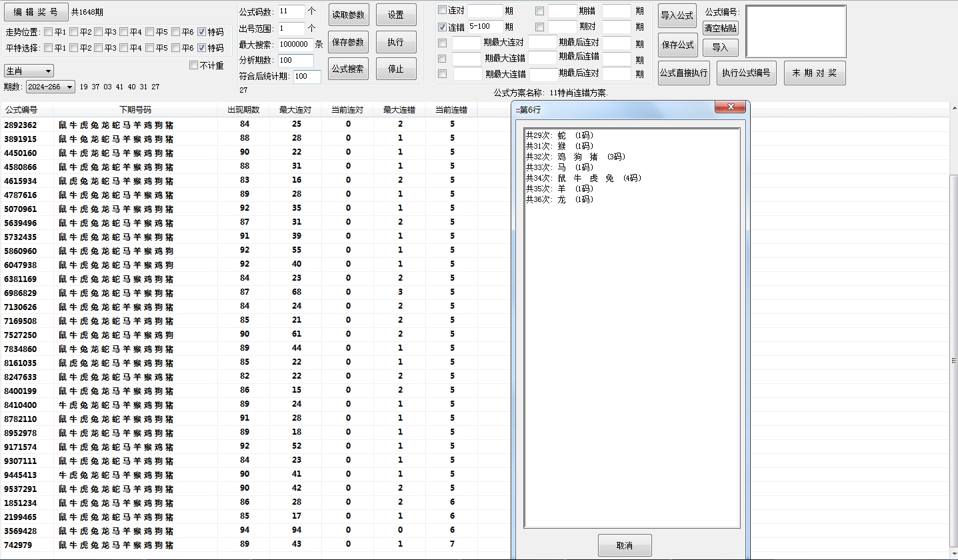The width and height of the screenshot is (958, 560).
Task: Tick the 连对 checkbox
Action: pyautogui.click(x=442, y=10)
